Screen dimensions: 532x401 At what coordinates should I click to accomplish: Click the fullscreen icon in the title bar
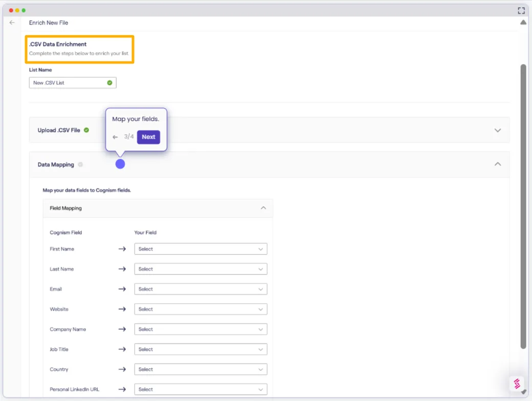(521, 11)
